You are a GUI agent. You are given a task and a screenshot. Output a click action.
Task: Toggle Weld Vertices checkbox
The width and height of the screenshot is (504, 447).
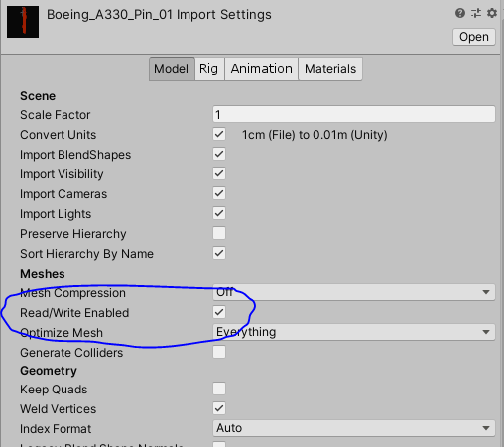pyautogui.click(x=219, y=408)
